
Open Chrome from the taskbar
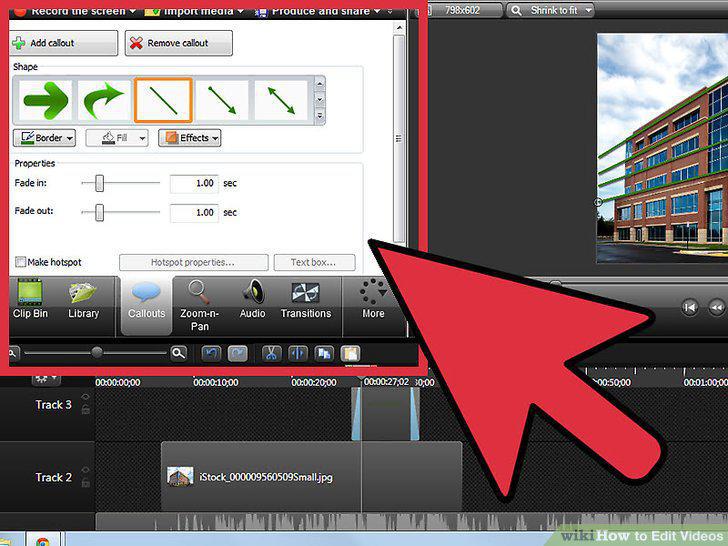click(43, 540)
